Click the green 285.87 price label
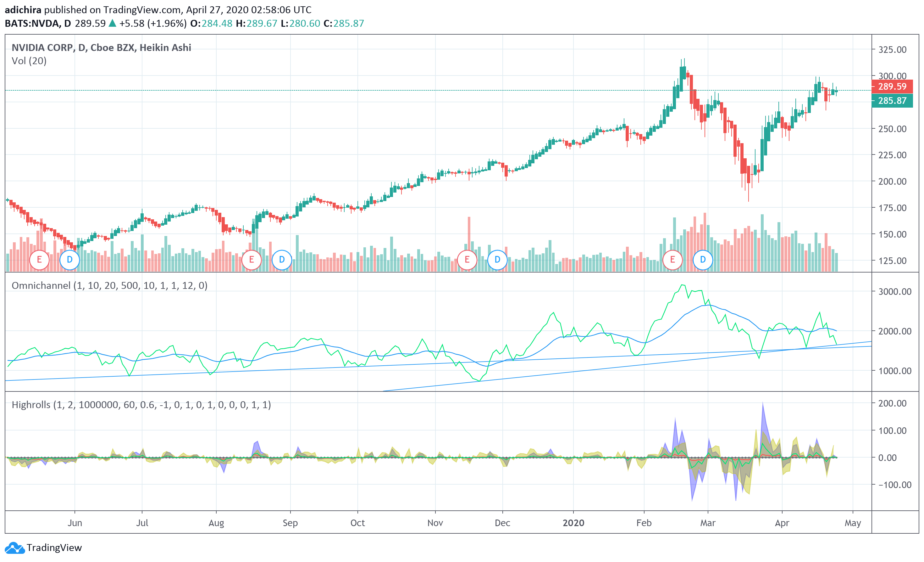This screenshot has width=924, height=562. pyautogui.click(x=892, y=101)
